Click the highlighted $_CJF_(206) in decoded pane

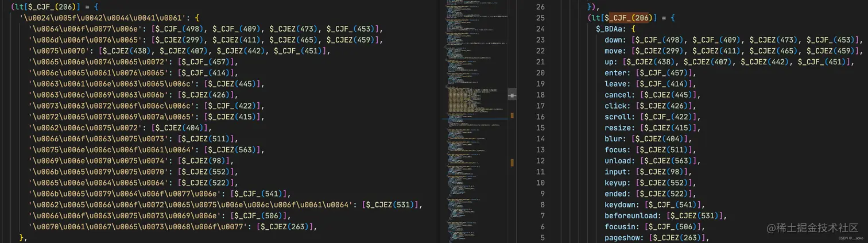(x=629, y=18)
